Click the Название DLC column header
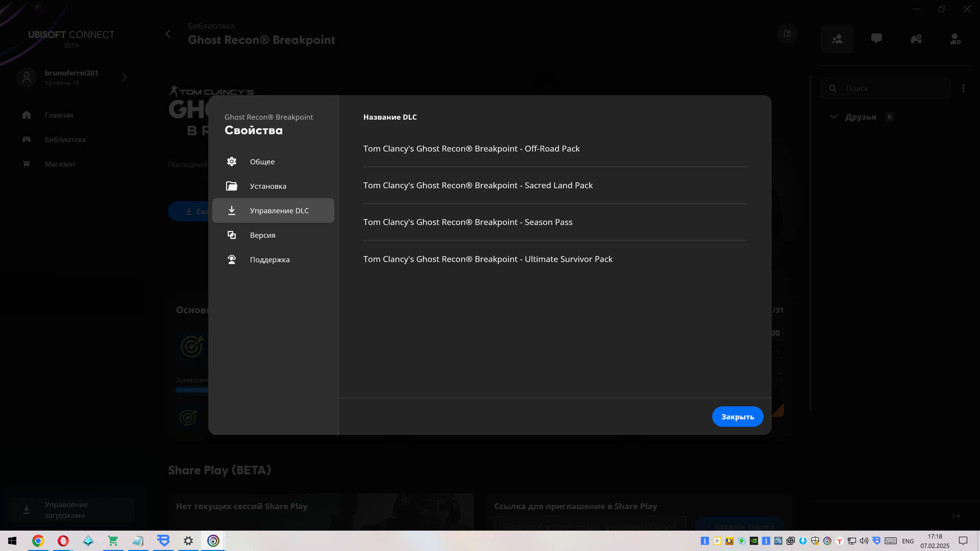The image size is (980, 551). [390, 117]
